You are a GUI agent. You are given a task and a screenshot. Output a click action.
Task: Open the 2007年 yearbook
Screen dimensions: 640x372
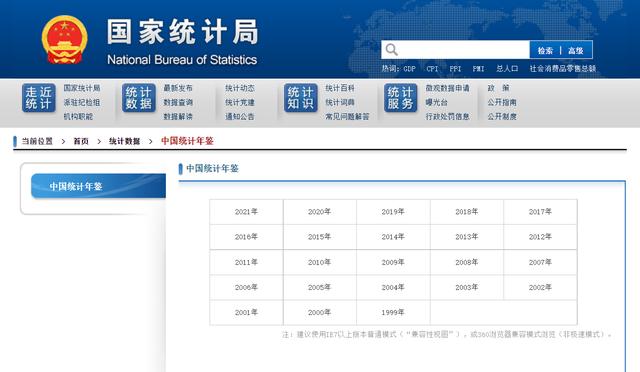coord(540,262)
